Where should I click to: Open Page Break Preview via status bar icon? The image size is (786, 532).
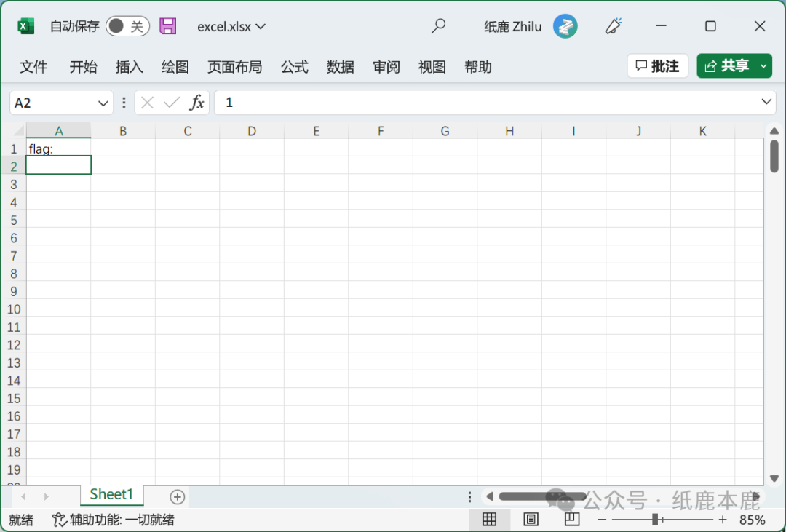tap(571, 520)
